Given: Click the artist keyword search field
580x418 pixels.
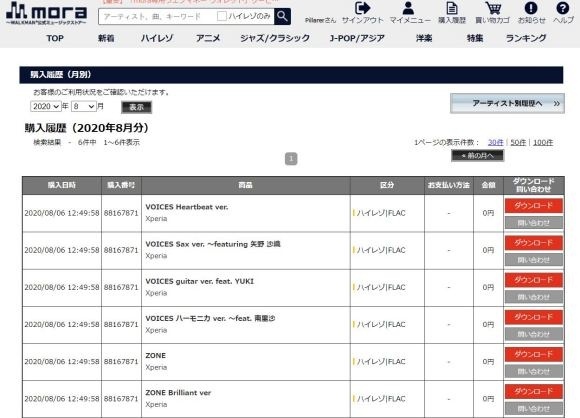Looking at the screenshot, I should point(157,17).
